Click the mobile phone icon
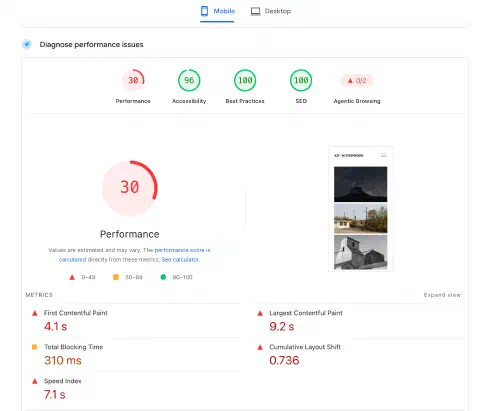Viewport: 480px width, 411px height. 204,11
